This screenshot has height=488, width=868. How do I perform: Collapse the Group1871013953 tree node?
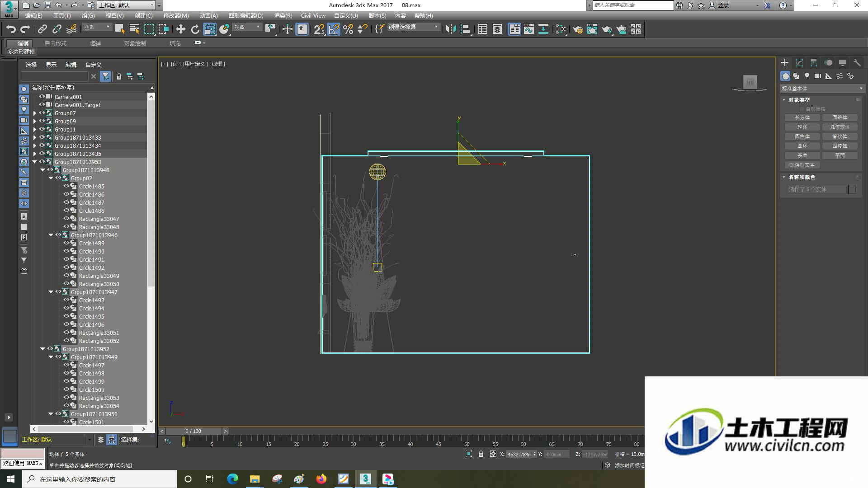34,162
